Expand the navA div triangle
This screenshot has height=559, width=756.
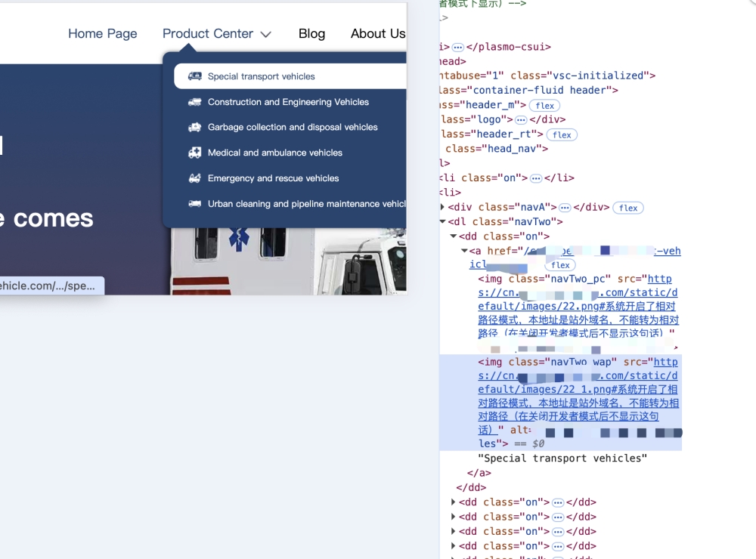[x=442, y=207]
